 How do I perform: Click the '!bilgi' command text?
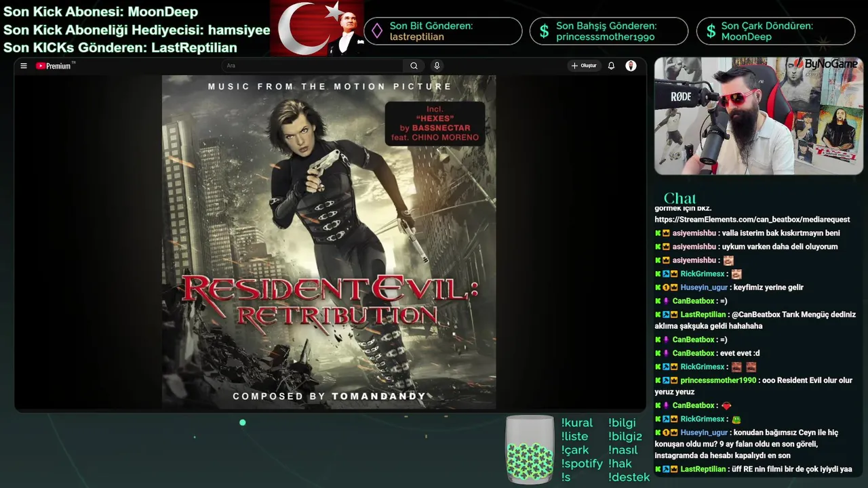click(x=622, y=423)
